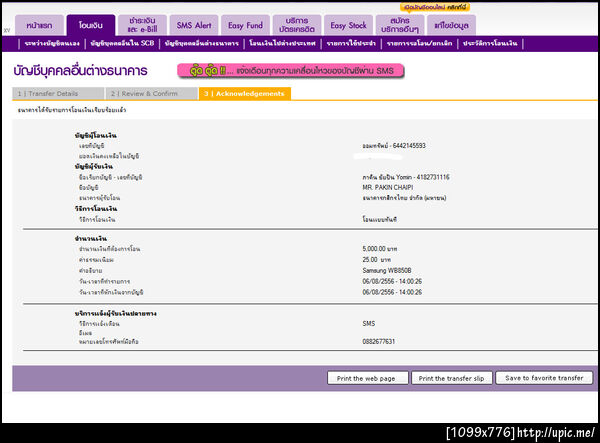The image size is (600, 443).
Task: Open the รายการรอโอน/ยกเลิก submenu
Action: point(419,44)
